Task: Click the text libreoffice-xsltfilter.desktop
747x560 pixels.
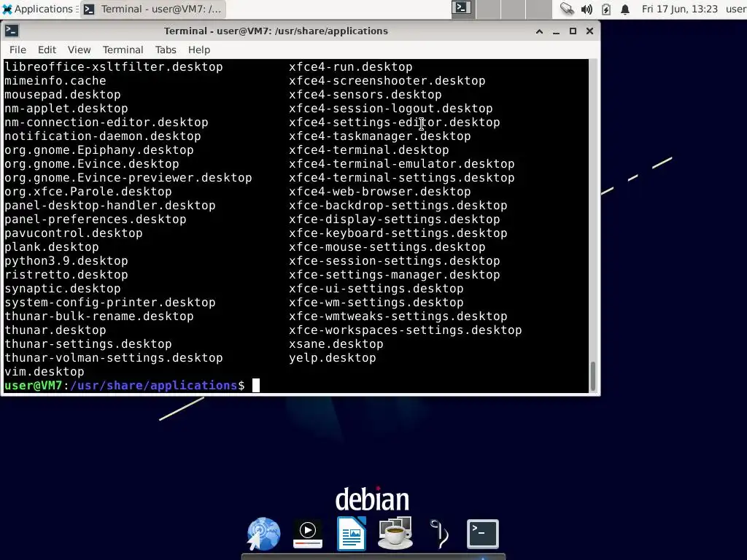Action: pos(113,66)
